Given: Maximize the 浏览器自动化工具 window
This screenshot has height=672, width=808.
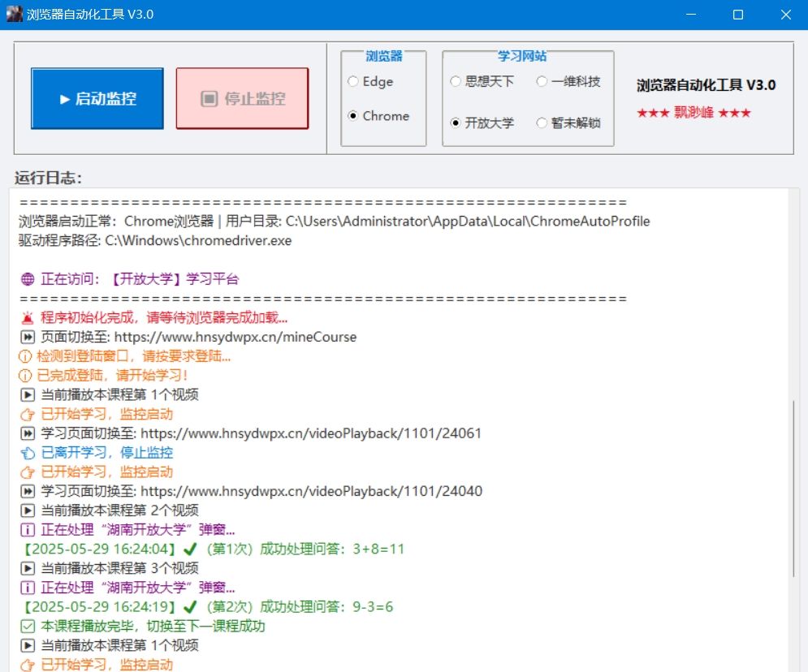Looking at the screenshot, I should (738, 15).
